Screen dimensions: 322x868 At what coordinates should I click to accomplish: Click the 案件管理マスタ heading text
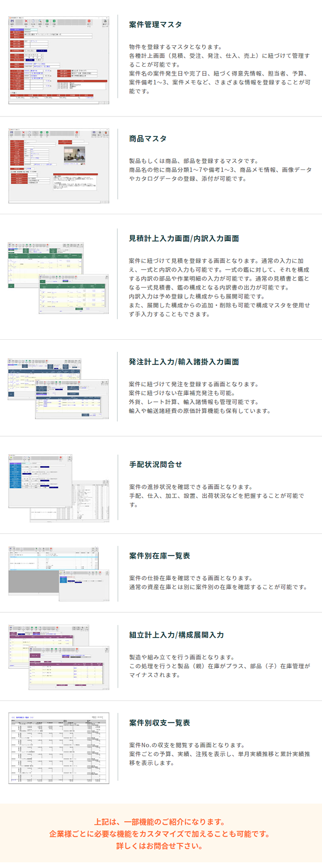click(x=156, y=25)
